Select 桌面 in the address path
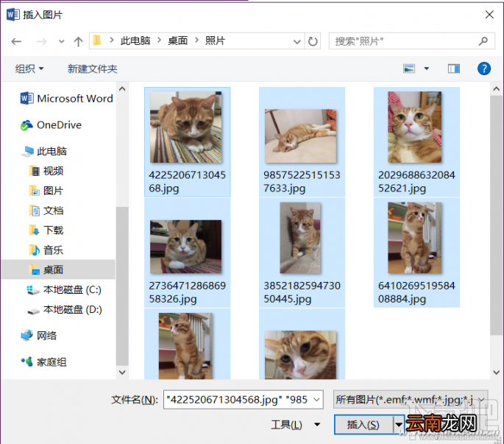 178,40
